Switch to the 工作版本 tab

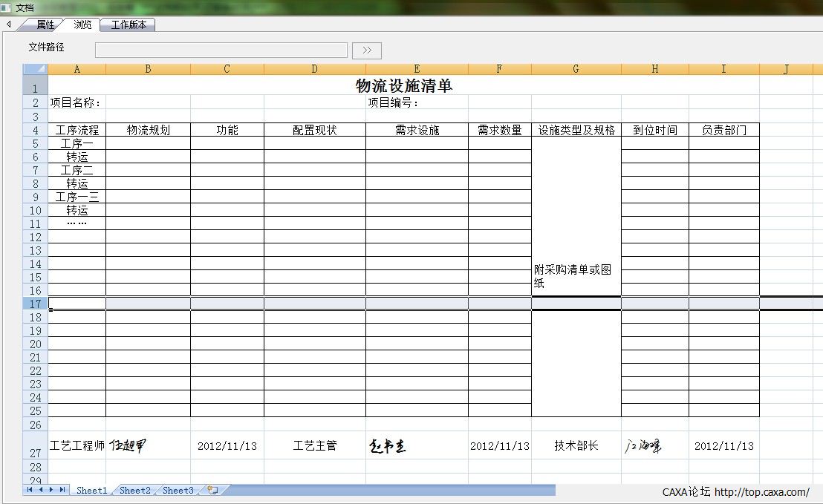[x=129, y=24]
